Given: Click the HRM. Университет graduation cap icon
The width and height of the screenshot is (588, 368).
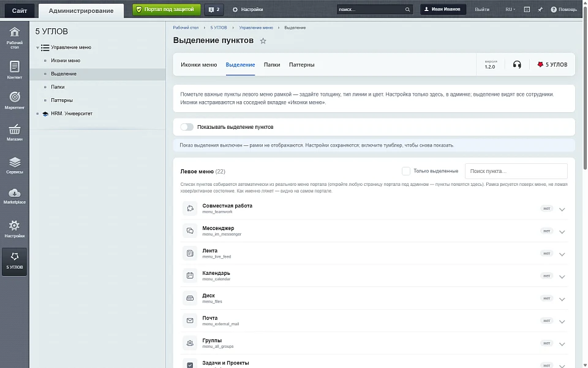Looking at the screenshot, I should [x=45, y=114].
